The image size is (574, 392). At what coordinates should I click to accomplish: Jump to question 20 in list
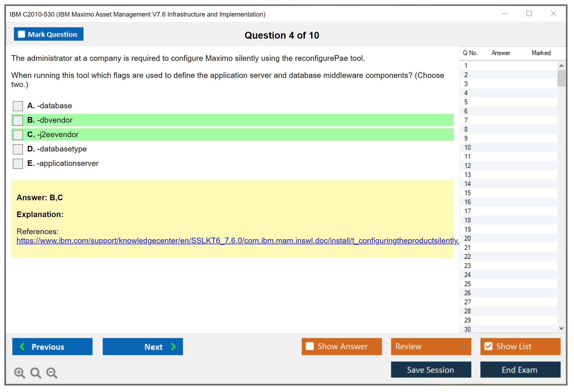[x=467, y=238]
